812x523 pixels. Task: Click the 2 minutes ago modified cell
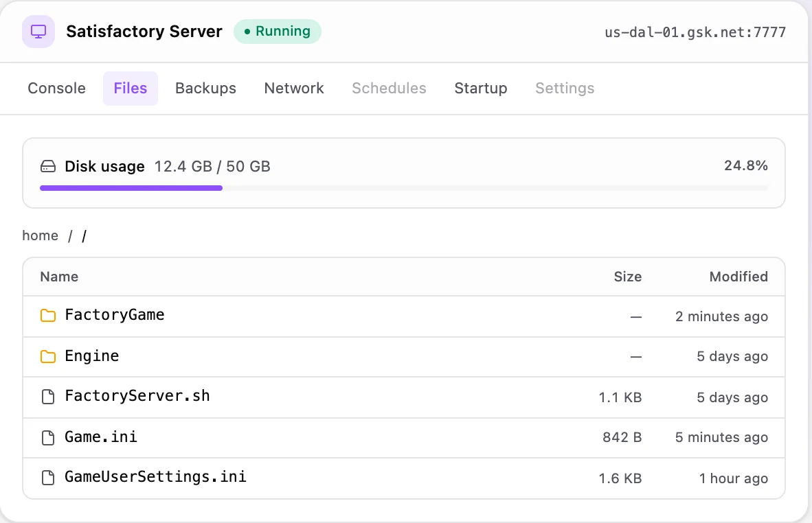721,316
